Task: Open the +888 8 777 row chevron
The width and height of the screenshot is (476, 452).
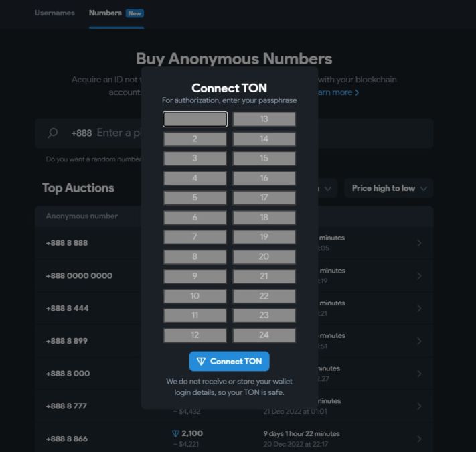Action: 419,406
